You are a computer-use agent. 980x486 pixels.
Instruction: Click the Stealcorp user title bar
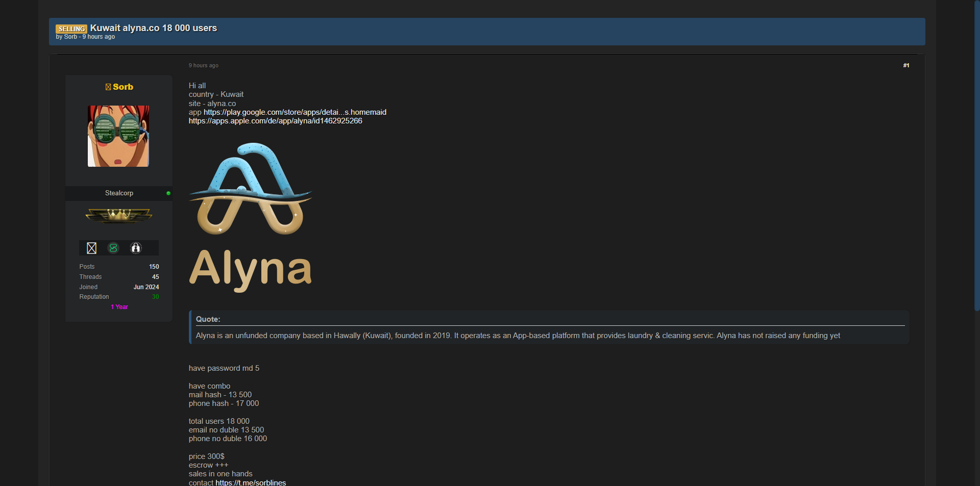click(119, 193)
